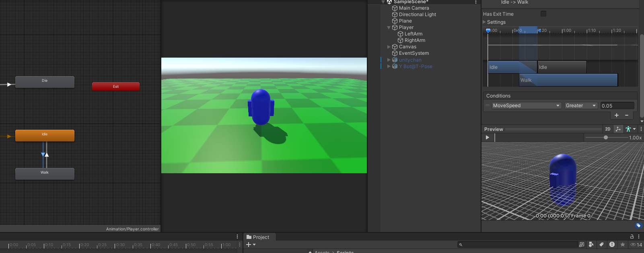Click the Scripts breadcrumb folder
Viewport: 644px width, 253px height.
coord(345,251)
